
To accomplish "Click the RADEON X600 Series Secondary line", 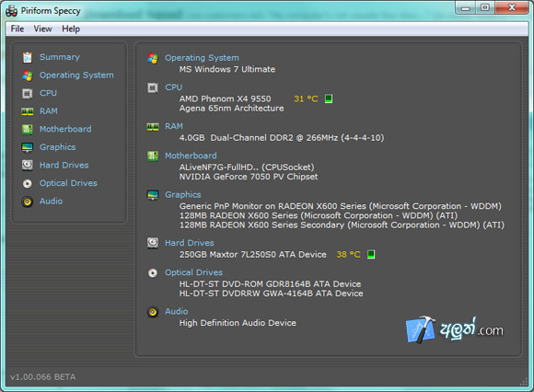I will (342, 225).
